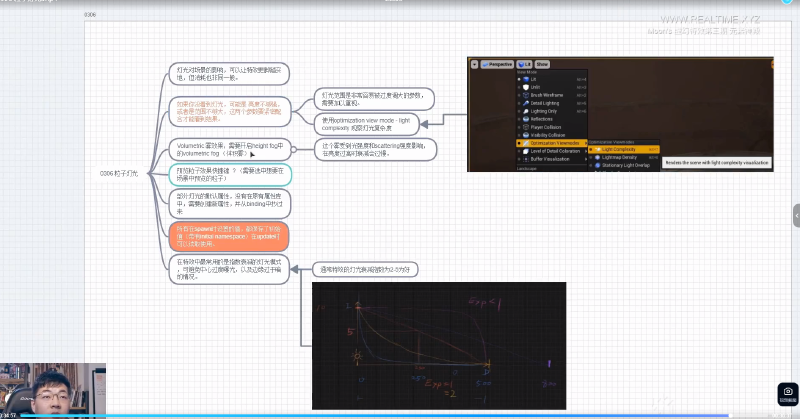Click the Perspective viewport button
Screen dimensions: 800x419
pyautogui.click(x=497, y=64)
